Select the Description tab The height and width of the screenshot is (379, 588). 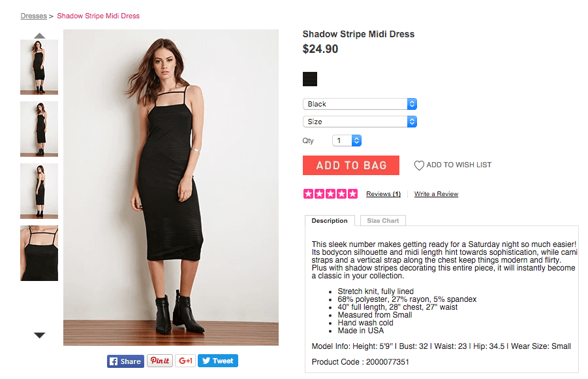pos(330,221)
